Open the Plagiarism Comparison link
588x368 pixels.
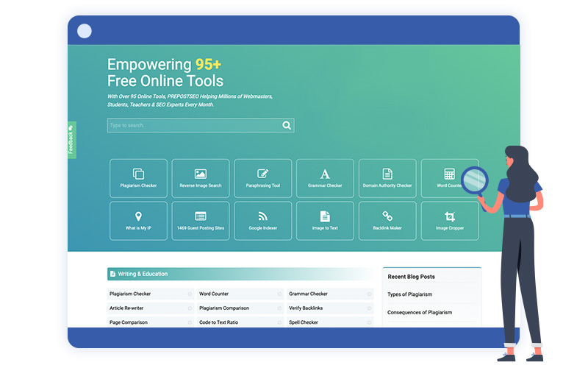pyautogui.click(x=240, y=308)
